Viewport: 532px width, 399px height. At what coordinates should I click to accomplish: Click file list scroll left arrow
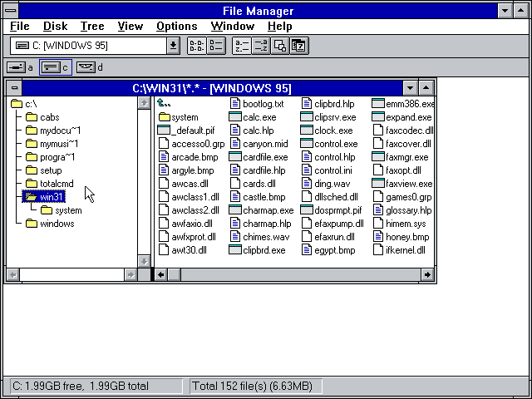(x=161, y=274)
